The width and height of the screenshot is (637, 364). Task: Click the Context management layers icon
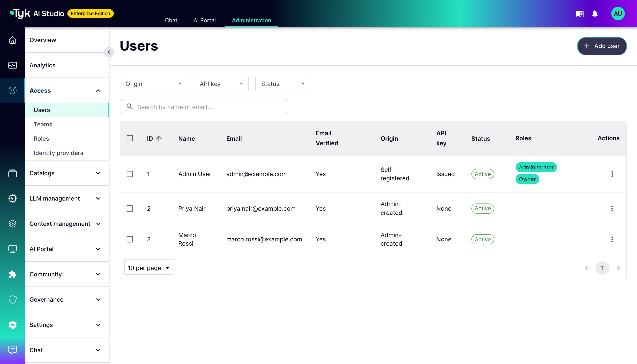coord(12,223)
